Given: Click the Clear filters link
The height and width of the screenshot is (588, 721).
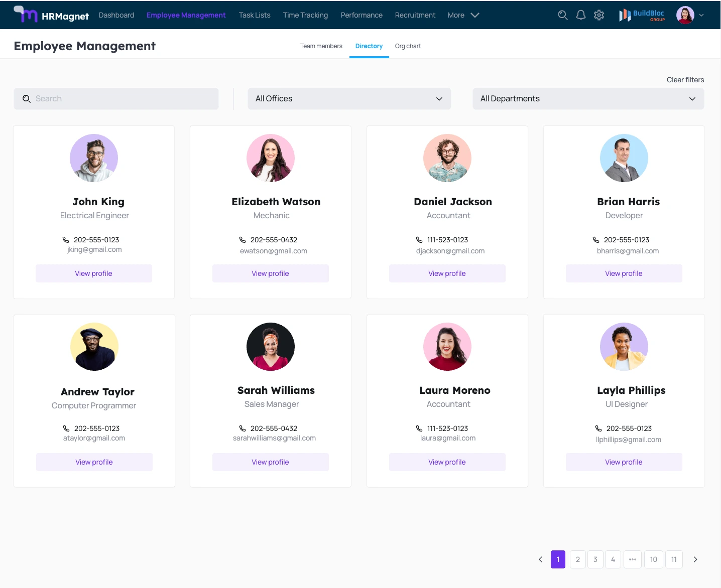Looking at the screenshot, I should click(685, 80).
